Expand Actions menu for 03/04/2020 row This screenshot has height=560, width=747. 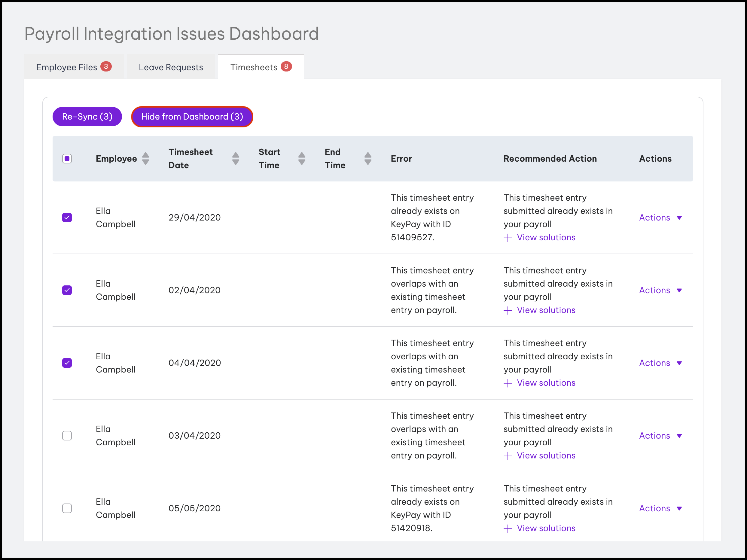pos(660,435)
